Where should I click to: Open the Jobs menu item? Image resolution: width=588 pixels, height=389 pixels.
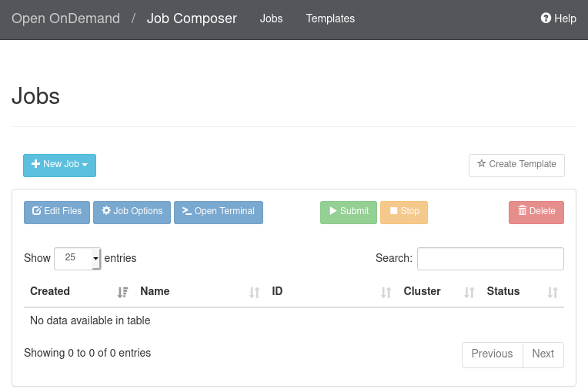tap(271, 18)
